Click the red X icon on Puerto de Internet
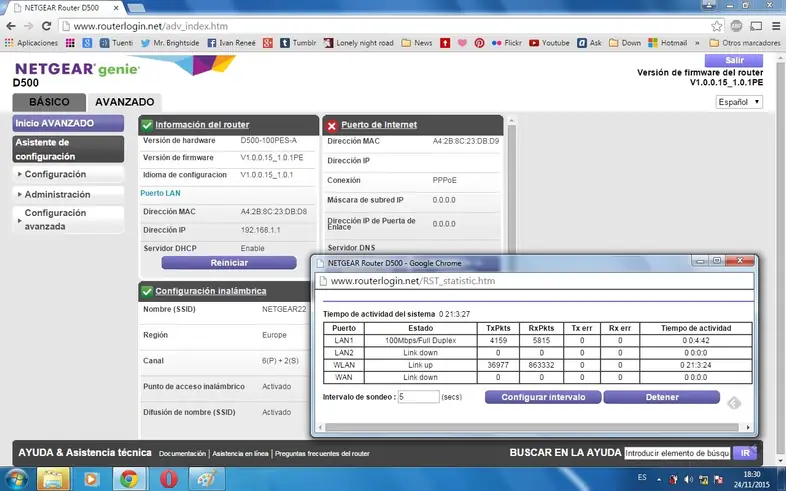 point(331,126)
